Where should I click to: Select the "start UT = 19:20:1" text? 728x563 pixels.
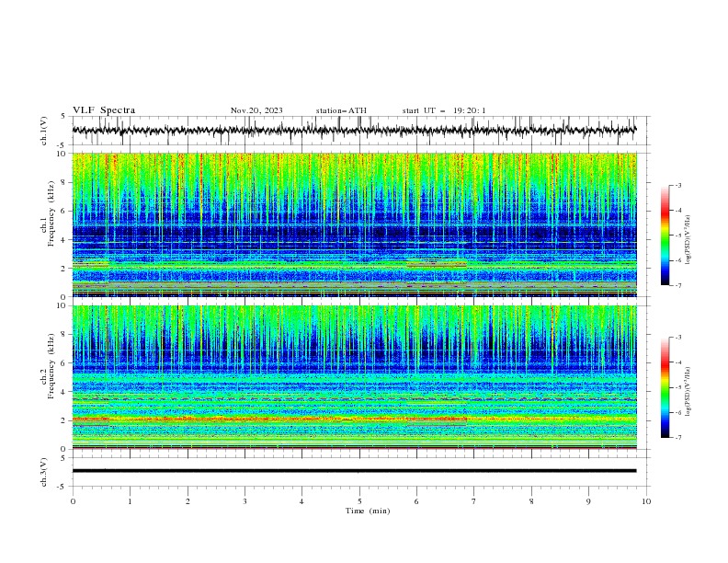443,110
